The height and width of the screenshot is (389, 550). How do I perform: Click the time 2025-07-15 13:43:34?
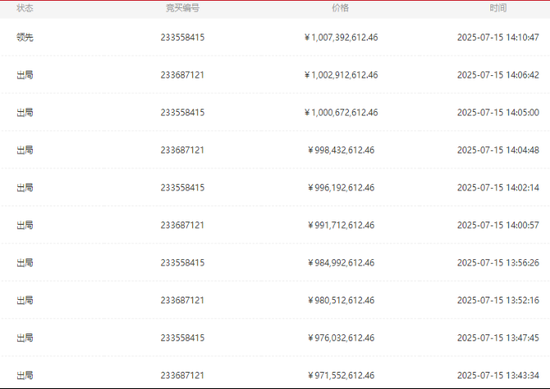pos(498,375)
